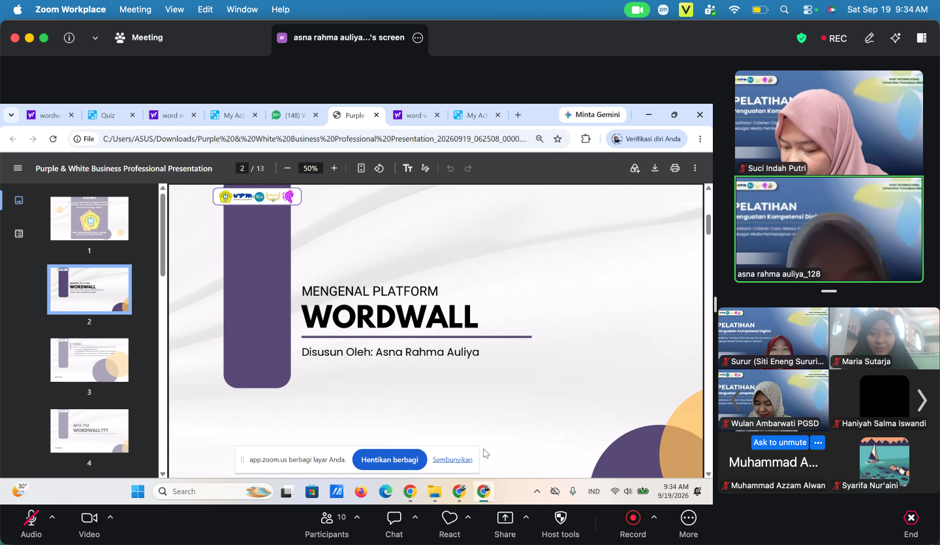The width and height of the screenshot is (940, 545).
Task: Open the macOS Spotlight search icon
Action: point(784,10)
